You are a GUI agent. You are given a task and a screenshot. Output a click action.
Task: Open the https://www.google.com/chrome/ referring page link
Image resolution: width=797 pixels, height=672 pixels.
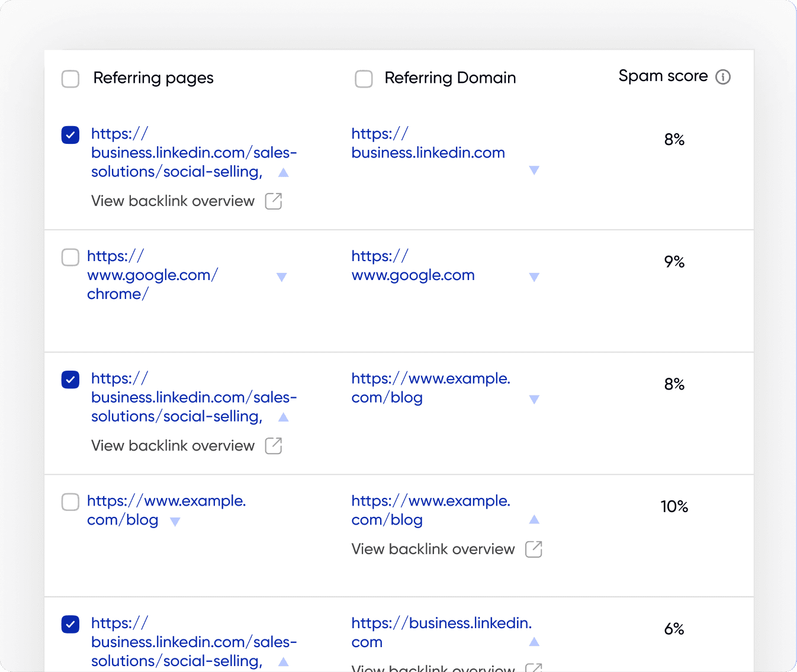point(152,275)
